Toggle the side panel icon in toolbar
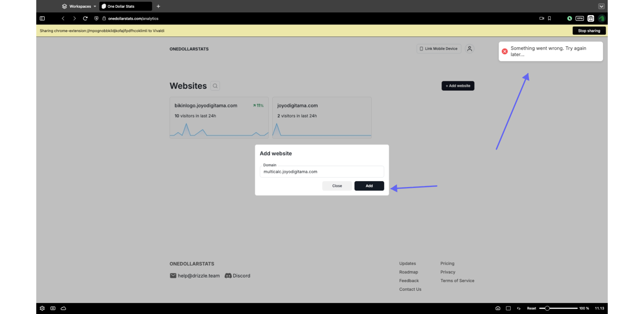Screen dimensions: 644x314 (x=42, y=18)
